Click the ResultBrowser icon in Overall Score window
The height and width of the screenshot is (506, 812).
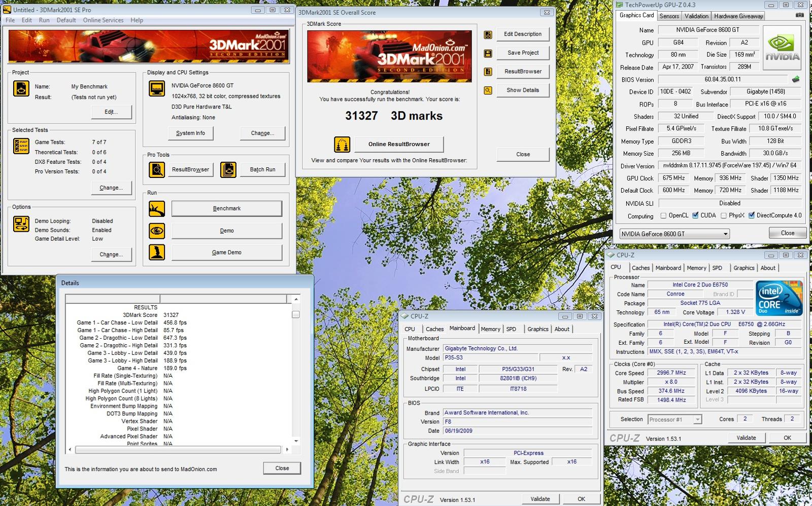(488, 71)
